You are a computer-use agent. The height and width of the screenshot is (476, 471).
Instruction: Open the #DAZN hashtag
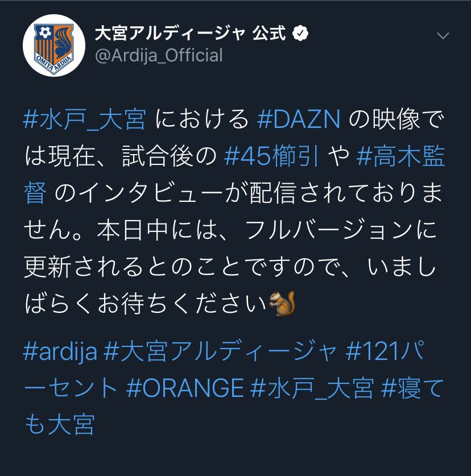point(299,119)
